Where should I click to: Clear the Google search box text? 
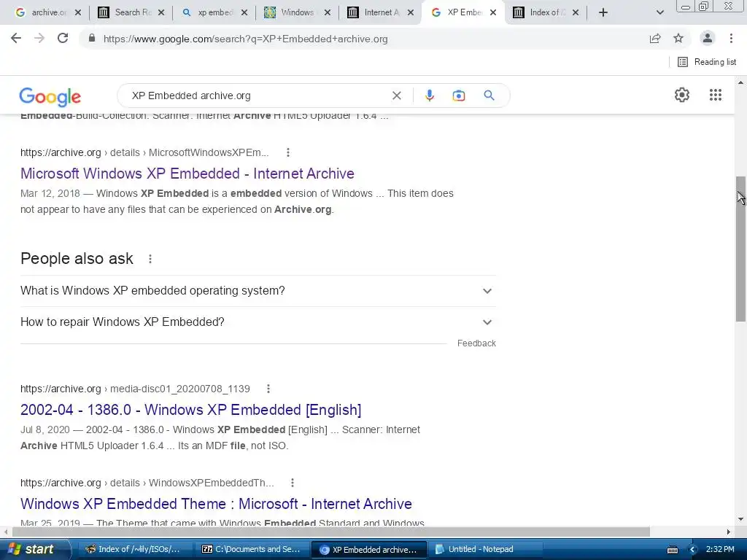tap(396, 96)
